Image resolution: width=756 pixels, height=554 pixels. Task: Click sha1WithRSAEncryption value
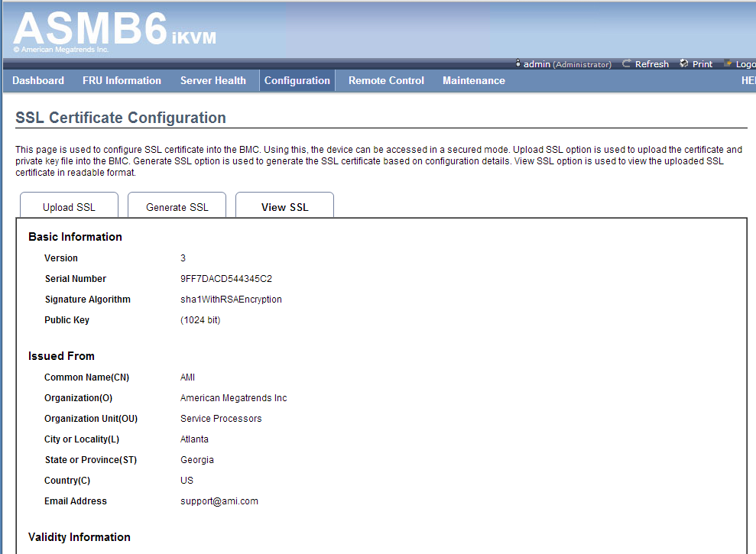pos(231,300)
